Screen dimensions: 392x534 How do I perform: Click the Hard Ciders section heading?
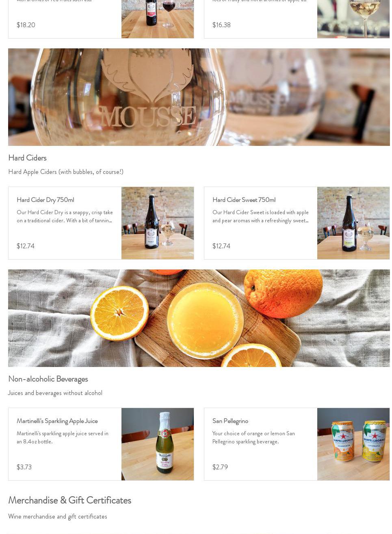pyautogui.click(x=27, y=158)
